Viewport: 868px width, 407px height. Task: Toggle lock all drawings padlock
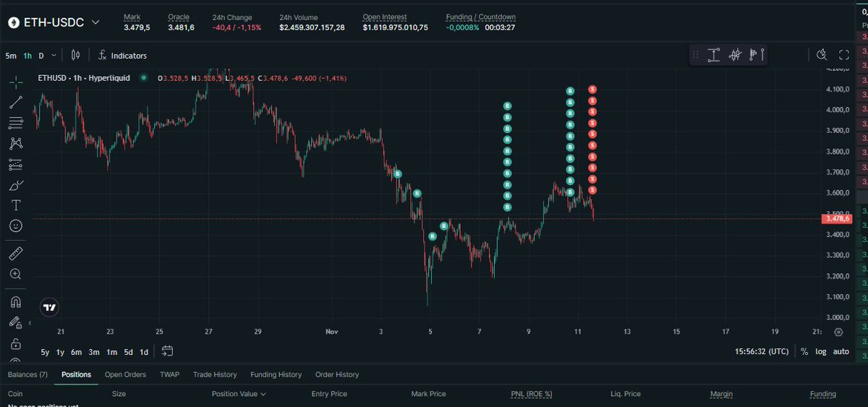[x=16, y=343]
